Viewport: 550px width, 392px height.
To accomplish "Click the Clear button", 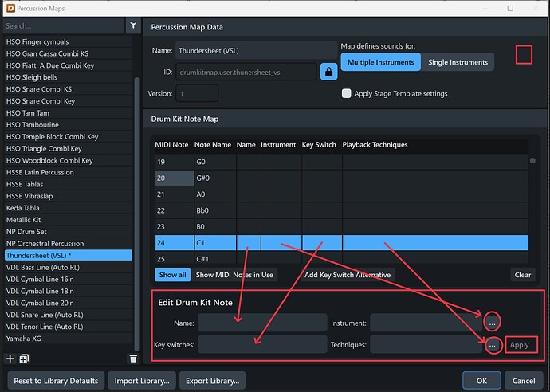I will point(523,275).
